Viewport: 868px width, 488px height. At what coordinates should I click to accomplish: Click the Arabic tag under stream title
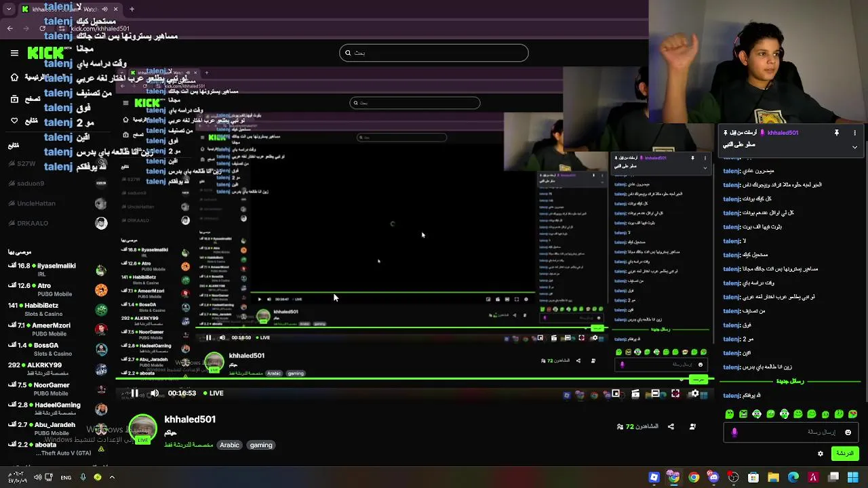click(229, 445)
